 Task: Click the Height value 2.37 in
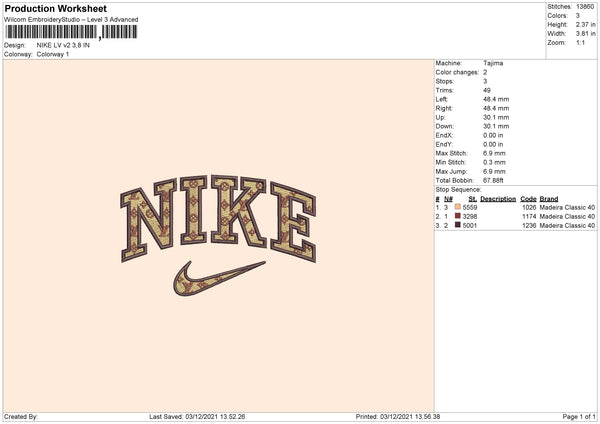click(585, 24)
